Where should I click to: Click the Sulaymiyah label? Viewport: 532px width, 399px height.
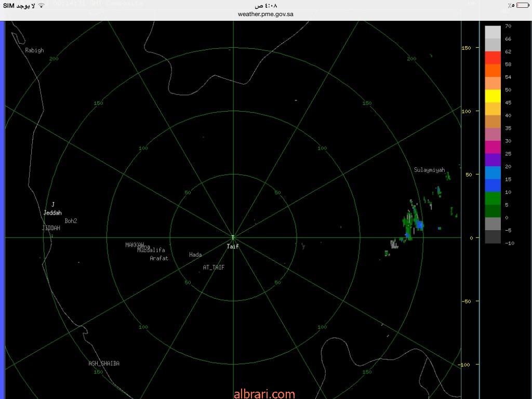pyautogui.click(x=430, y=170)
